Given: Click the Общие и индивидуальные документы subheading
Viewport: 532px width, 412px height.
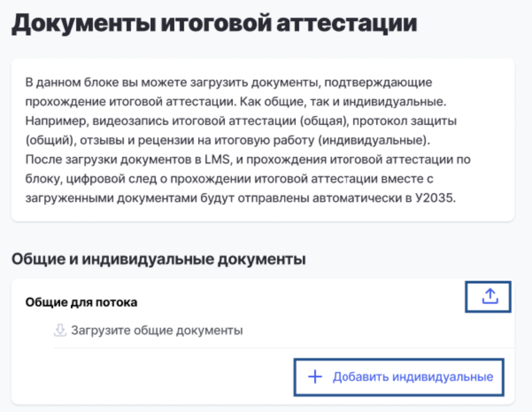Looking at the screenshot, I should (x=158, y=259).
